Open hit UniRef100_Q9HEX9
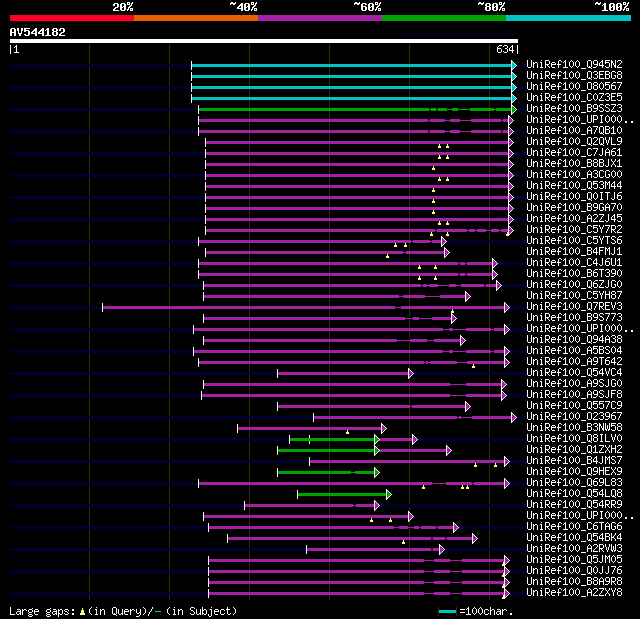The width and height of the screenshot is (640, 619). click(x=574, y=472)
